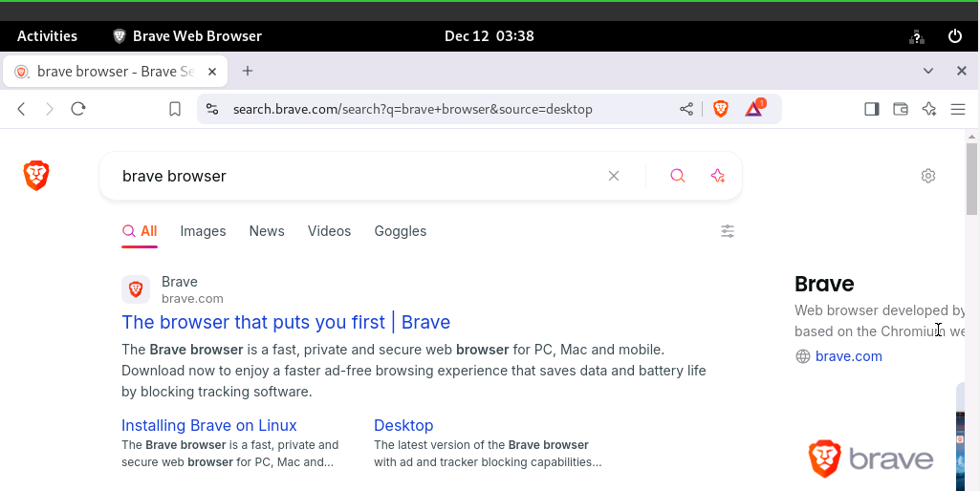Open search settings gear
This screenshot has width=980, height=491.
[x=928, y=176]
